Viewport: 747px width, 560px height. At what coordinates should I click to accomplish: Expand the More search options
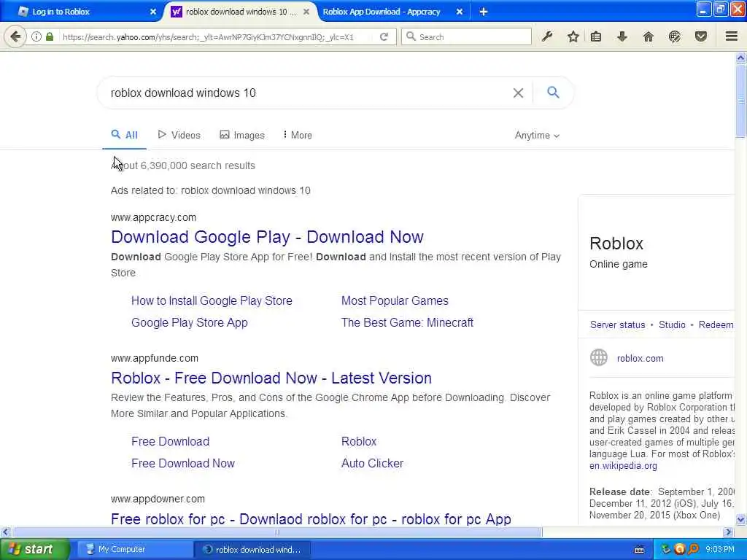pyautogui.click(x=298, y=135)
